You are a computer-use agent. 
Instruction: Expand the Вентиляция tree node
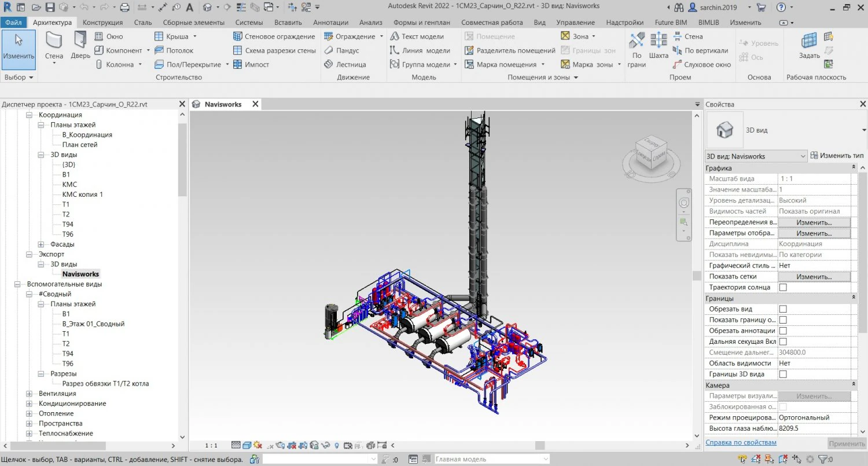(29, 394)
